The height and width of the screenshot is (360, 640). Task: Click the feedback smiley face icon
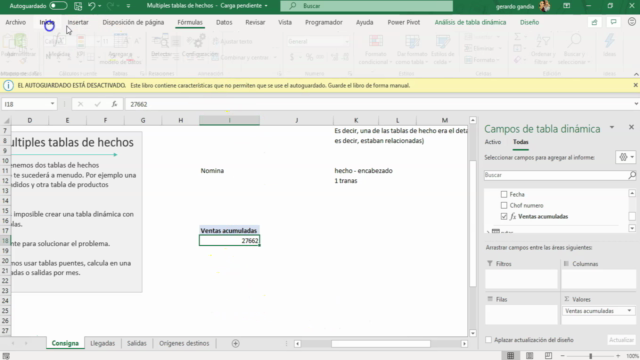pos(632,22)
